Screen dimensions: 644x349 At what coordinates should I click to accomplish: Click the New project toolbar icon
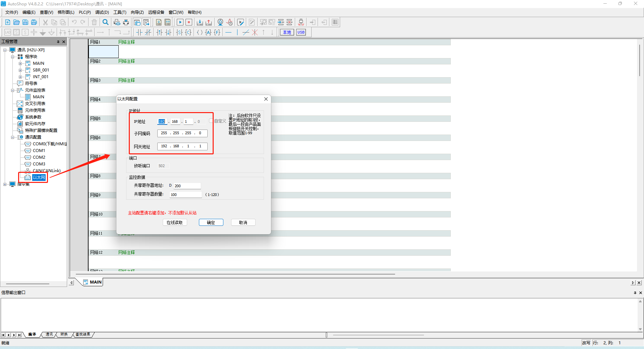click(7, 22)
